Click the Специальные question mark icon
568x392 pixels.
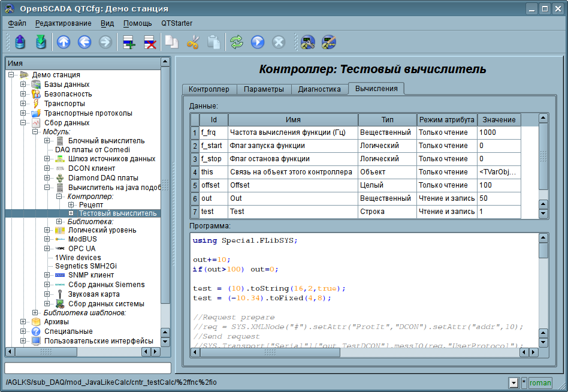pyautogui.click(x=36, y=331)
